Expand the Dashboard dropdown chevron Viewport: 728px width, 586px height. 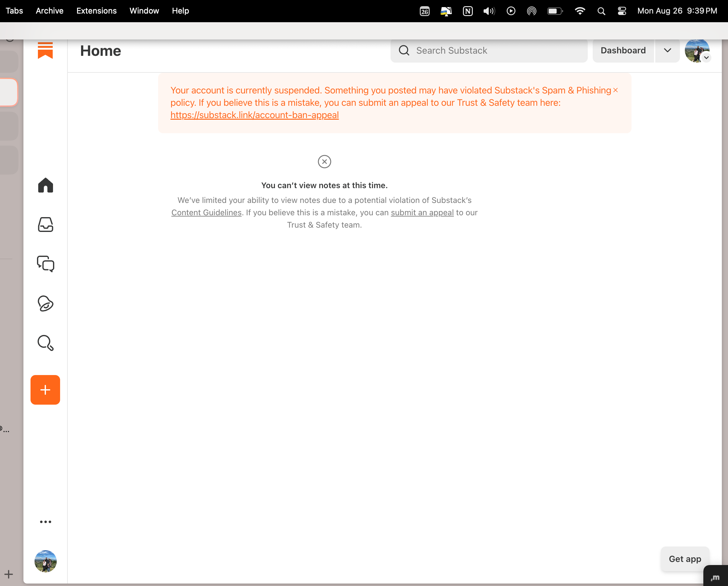667,50
